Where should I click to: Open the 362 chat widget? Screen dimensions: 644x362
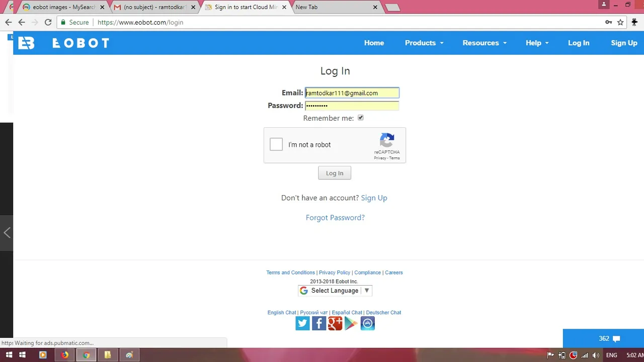click(603, 338)
